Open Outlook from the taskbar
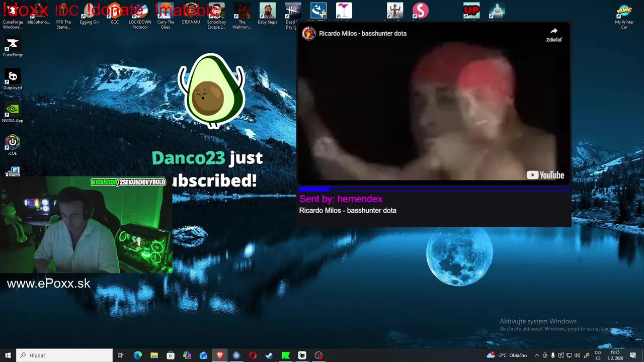This screenshot has height=362, width=644. (x=203, y=355)
